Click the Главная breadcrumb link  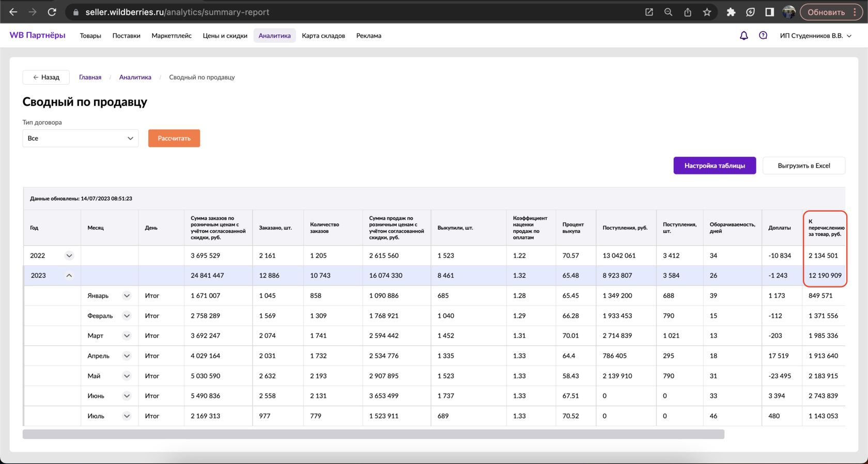[x=90, y=77]
